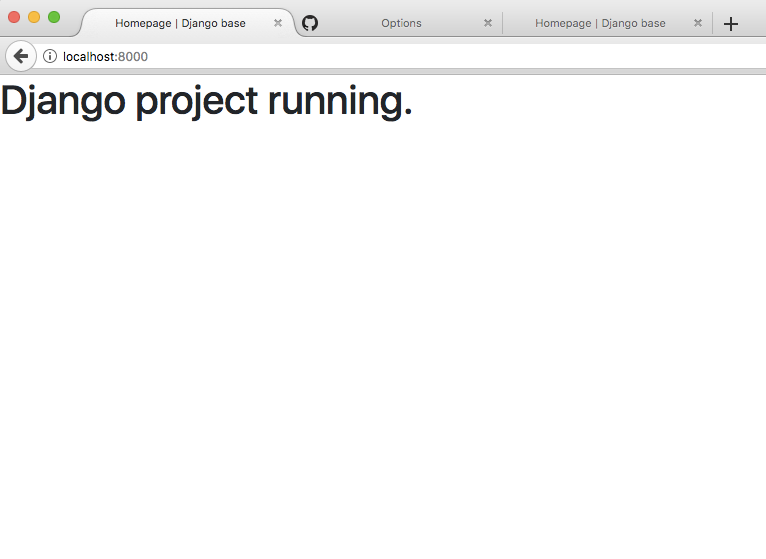Close the window with red button
766x559 pixels.
click(x=14, y=17)
